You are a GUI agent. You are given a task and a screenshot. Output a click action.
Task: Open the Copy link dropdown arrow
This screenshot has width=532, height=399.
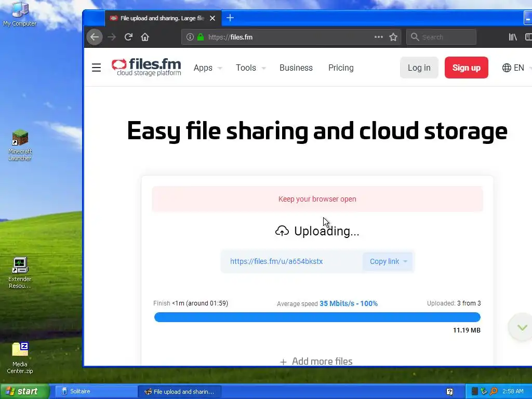405,262
